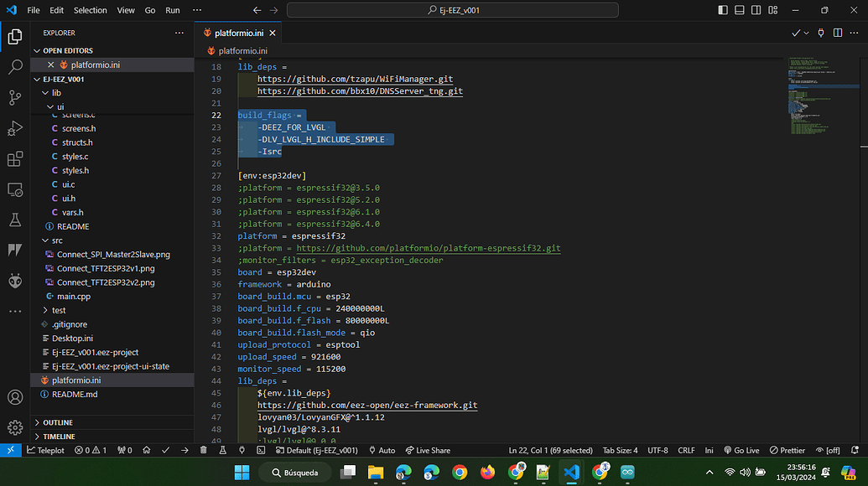Open the Extensions view
The height and width of the screenshot is (486, 868).
[x=14, y=159]
